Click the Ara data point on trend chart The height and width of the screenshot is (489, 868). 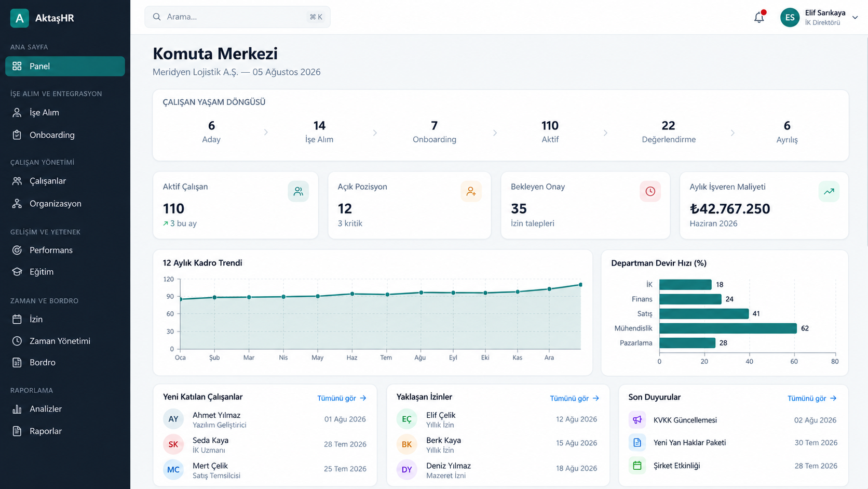pos(549,289)
